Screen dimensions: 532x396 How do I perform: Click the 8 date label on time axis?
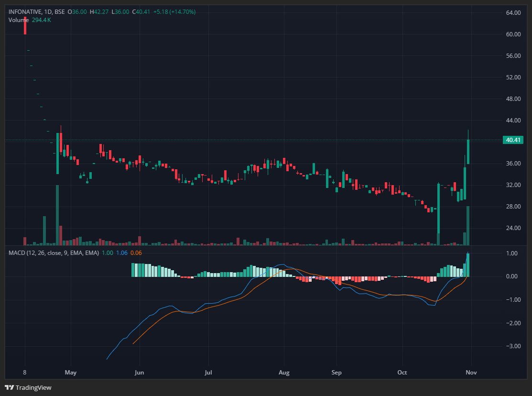(x=25, y=373)
